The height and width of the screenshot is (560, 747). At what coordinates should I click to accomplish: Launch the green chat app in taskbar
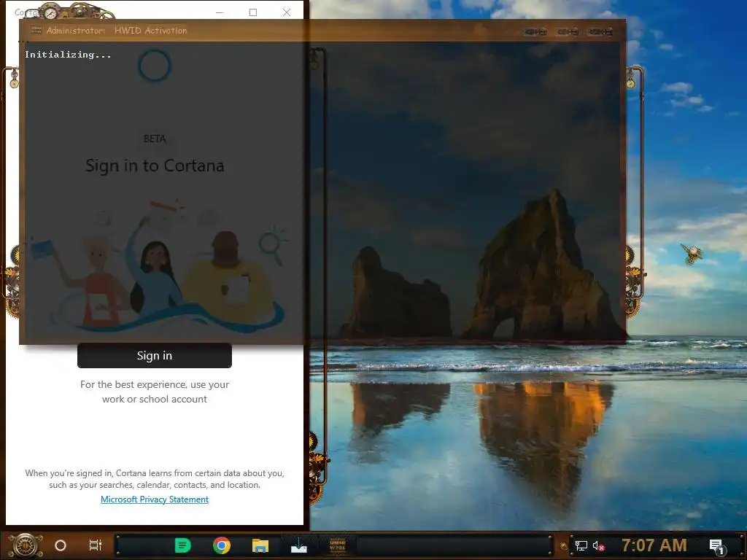click(182, 545)
